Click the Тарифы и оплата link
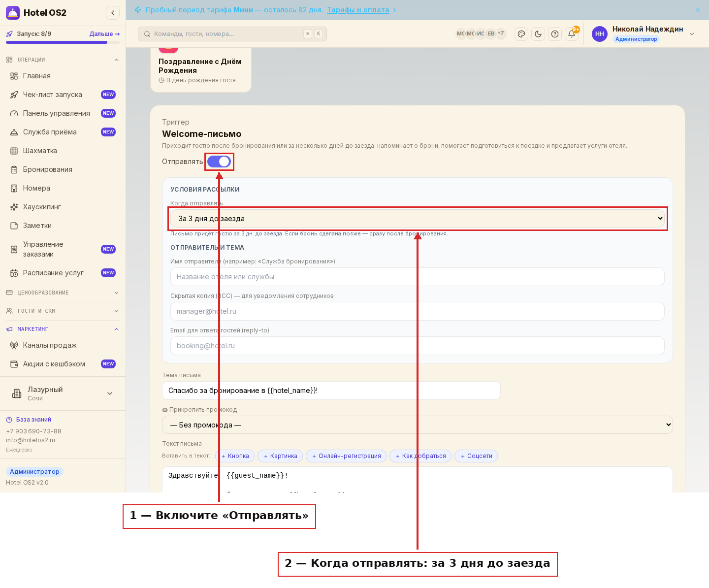Screen dimensions: 709x588 pyautogui.click(x=358, y=10)
